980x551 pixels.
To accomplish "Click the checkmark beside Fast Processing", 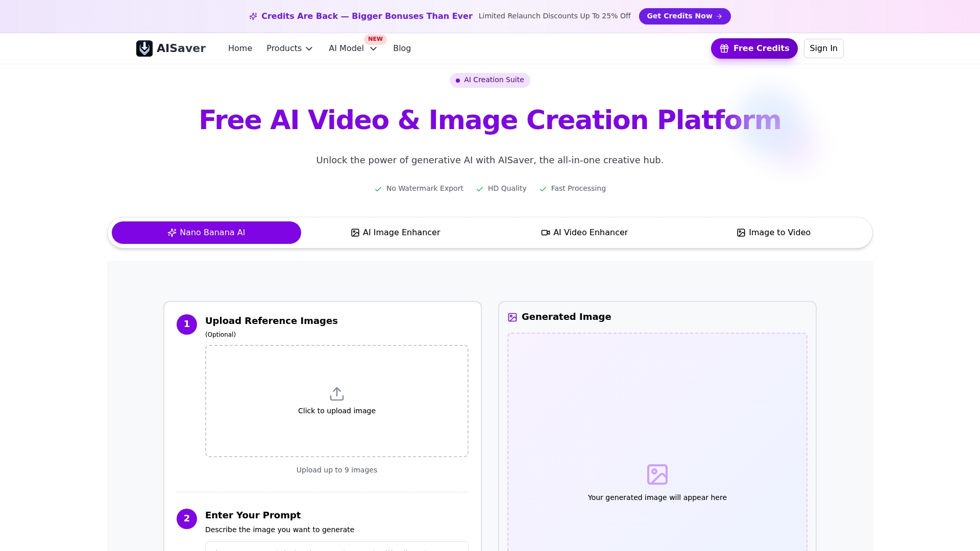I will (543, 189).
